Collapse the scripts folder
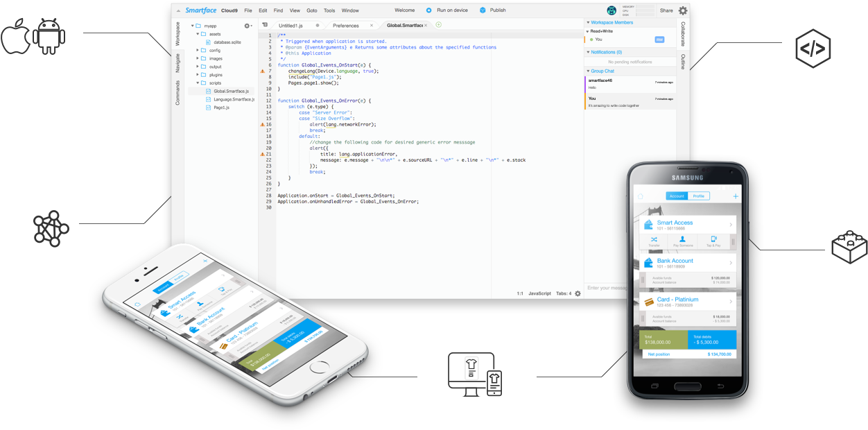This screenshot has height=430, width=868. (198, 83)
